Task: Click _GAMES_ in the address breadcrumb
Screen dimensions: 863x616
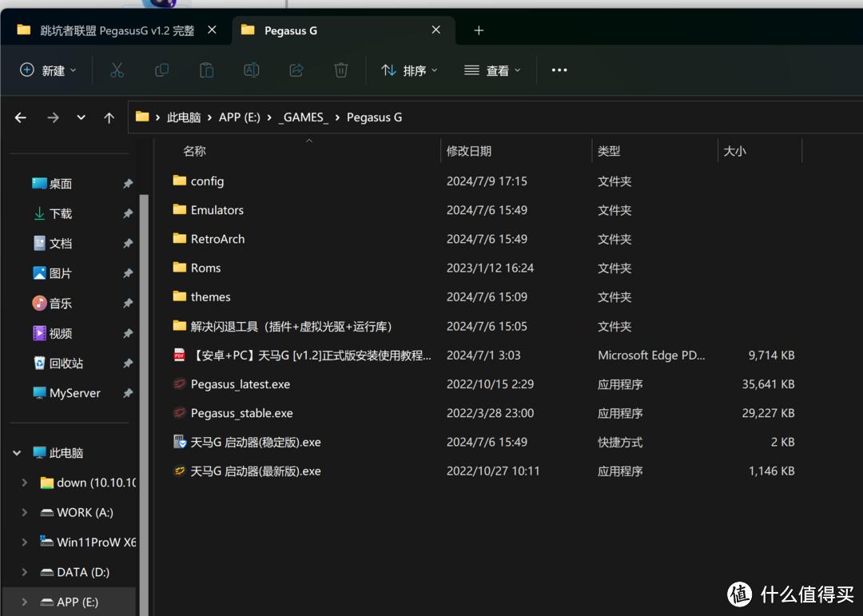Action: [x=303, y=117]
